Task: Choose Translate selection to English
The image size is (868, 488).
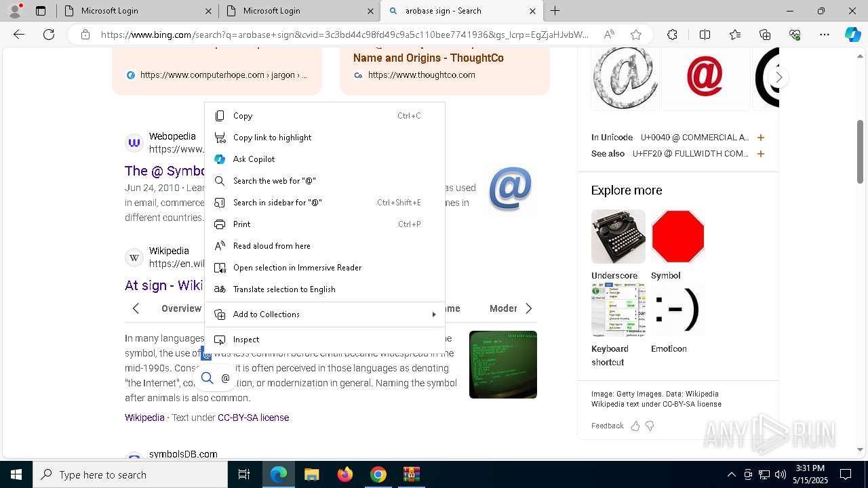Action: (325, 289)
